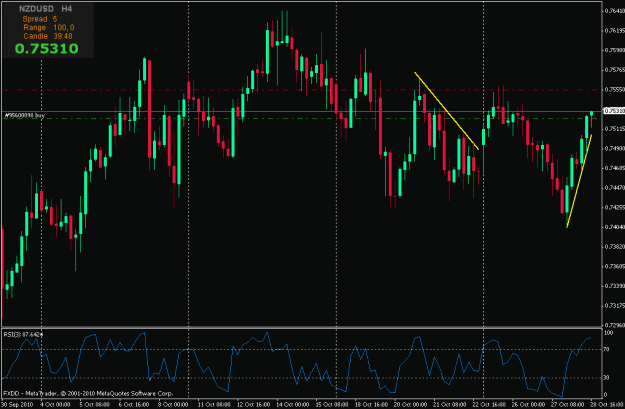Click the 6 Oct 16:00 time label
This screenshot has height=409, width=625.
(134, 405)
